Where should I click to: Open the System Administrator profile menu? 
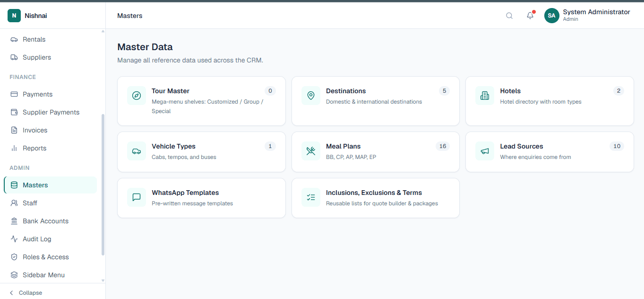pos(587,16)
